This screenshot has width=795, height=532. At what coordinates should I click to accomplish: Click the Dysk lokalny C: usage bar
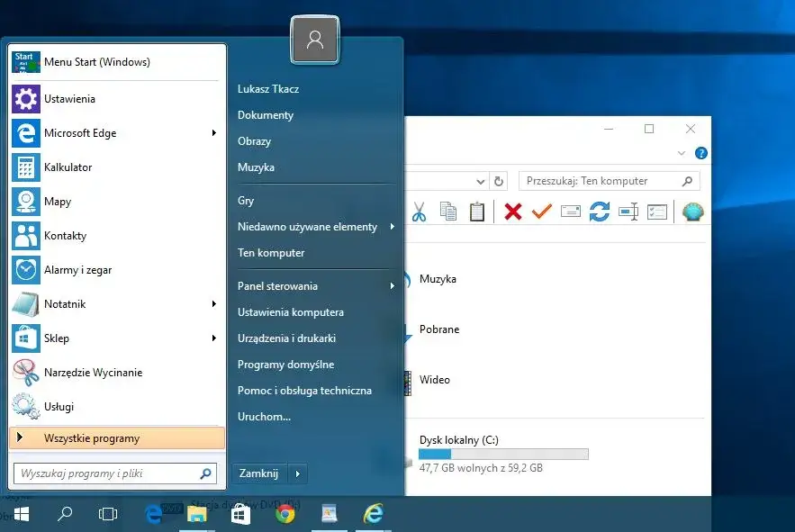(504, 453)
